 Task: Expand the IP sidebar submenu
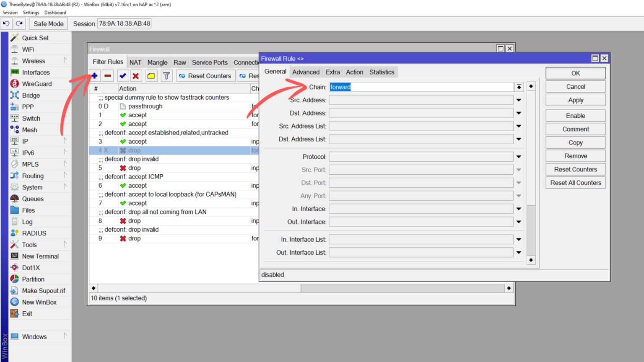click(66, 141)
